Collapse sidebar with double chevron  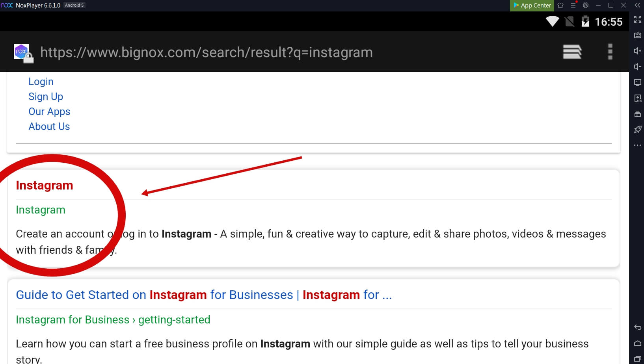[x=637, y=5]
